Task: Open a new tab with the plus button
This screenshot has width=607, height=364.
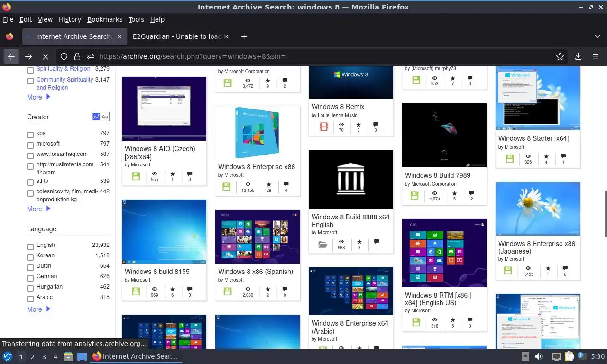Action: tap(244, 36)
